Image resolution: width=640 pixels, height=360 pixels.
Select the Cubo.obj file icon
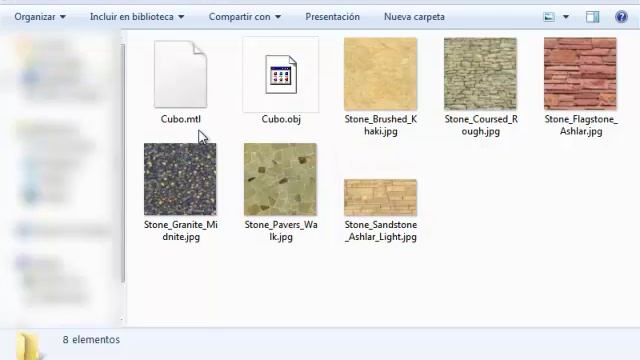pyautogui.click(x=281, y=74)
